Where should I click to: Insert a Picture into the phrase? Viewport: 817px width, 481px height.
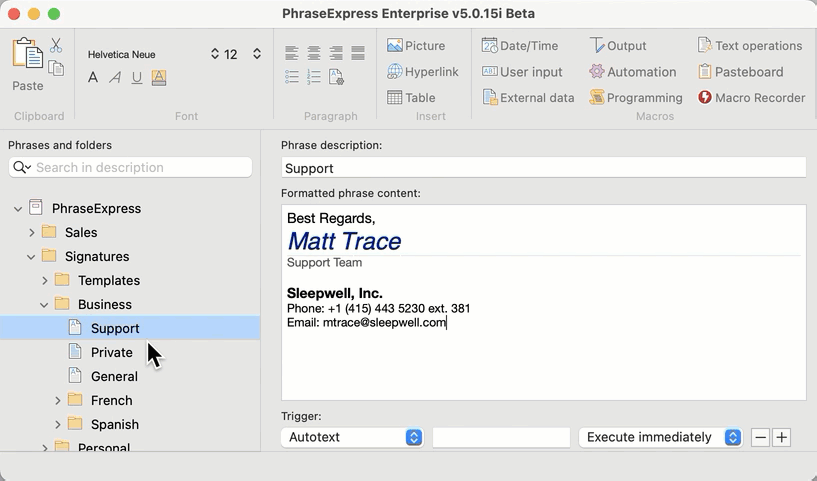pyautogui.click(x=416, y=46)
